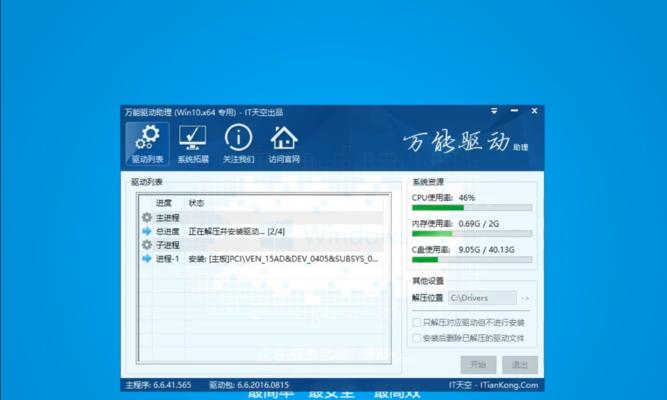Click the 万能驱动 logo
This screenshot has width=667, height=400.
pyautogui.click(x=465, y=142)
